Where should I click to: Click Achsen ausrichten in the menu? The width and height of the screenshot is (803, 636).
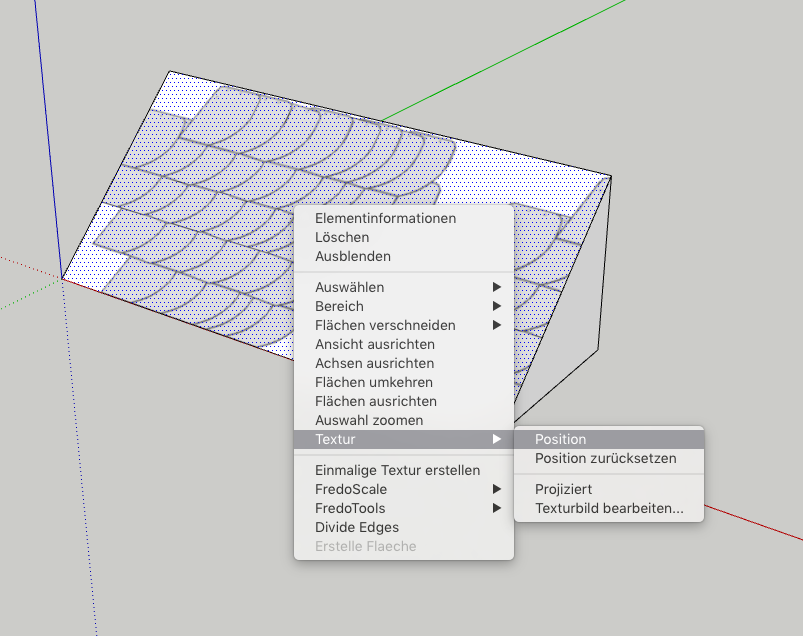(374, 363)
